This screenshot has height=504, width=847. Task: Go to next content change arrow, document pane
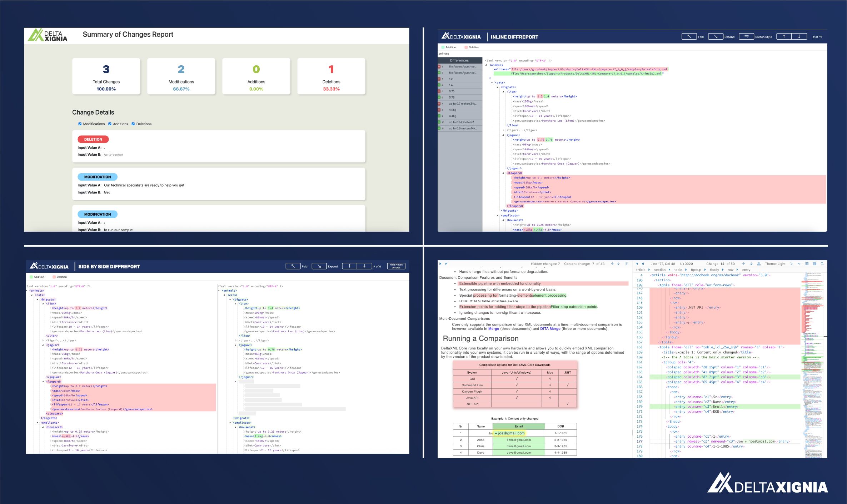point(618,264)
